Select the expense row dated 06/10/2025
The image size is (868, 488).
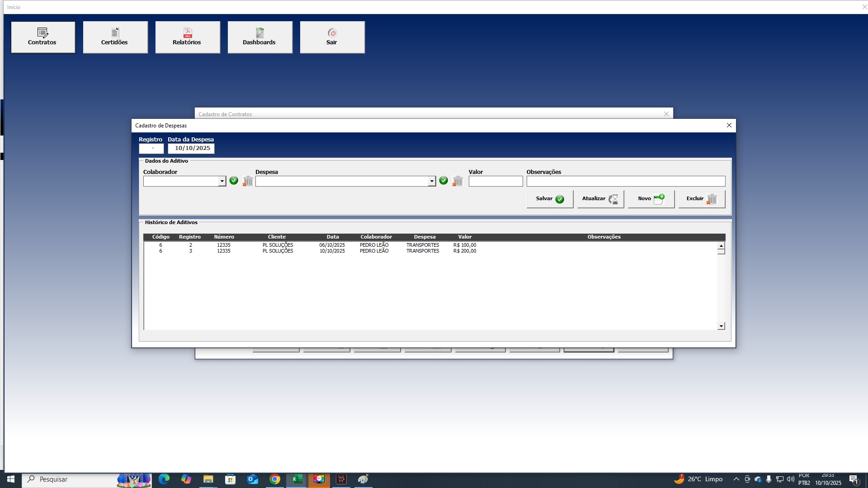click(x=430, y=245)
